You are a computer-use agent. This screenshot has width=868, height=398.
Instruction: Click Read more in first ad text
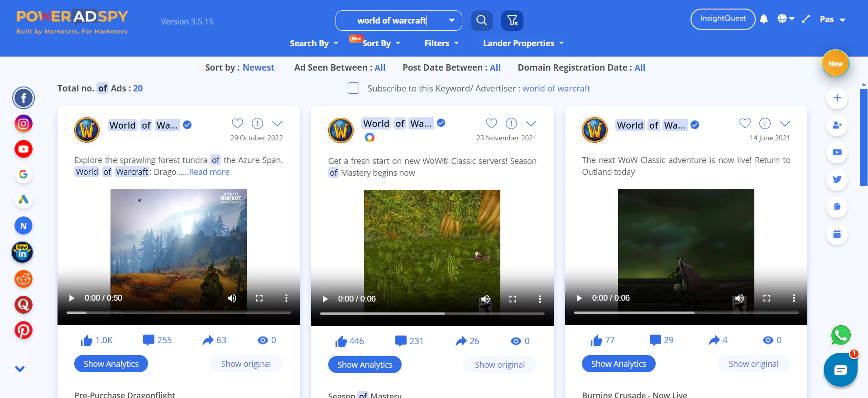tap(209, 172)
